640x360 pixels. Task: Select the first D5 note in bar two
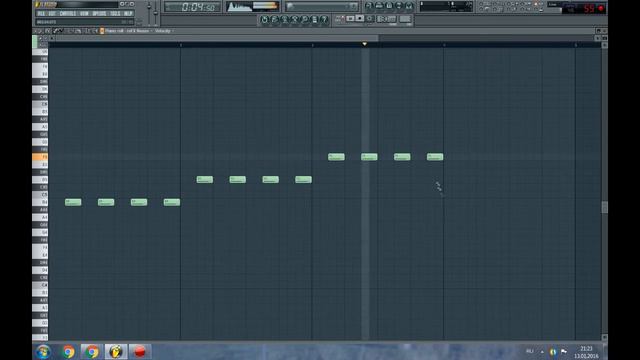[204, 180]
